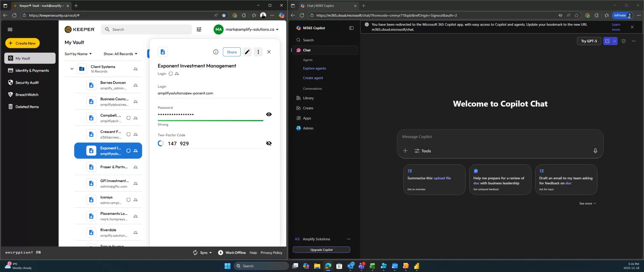This screenshot has width=644, height=272.
Task: Toggle two-factor code visibility eye icon
Action: 269,143
